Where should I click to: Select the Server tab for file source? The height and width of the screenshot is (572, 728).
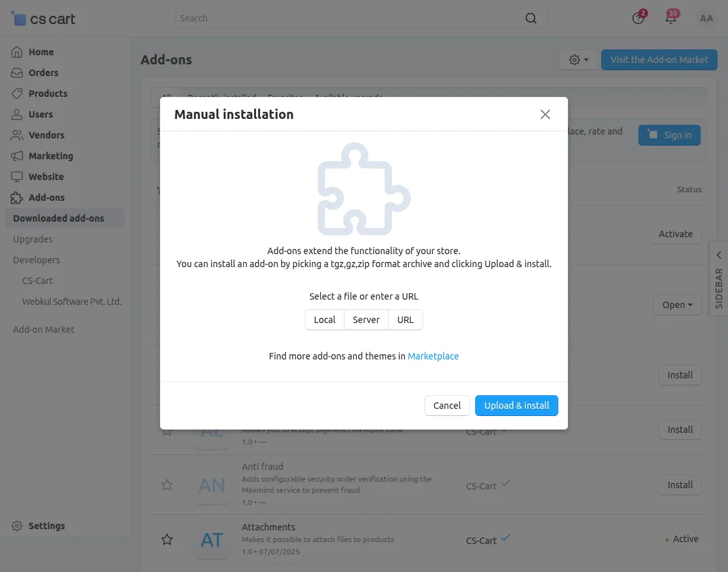click(x=366, y=319)
